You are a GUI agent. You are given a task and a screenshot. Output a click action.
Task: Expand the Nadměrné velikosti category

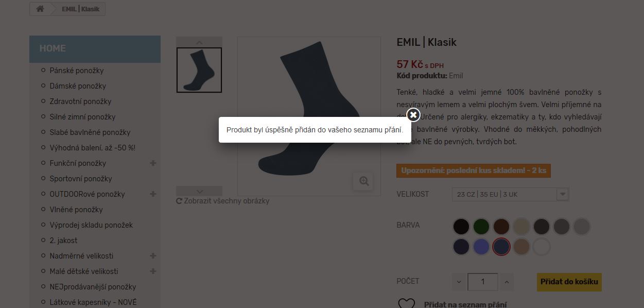pyautogui.click(x=153, y=256)
